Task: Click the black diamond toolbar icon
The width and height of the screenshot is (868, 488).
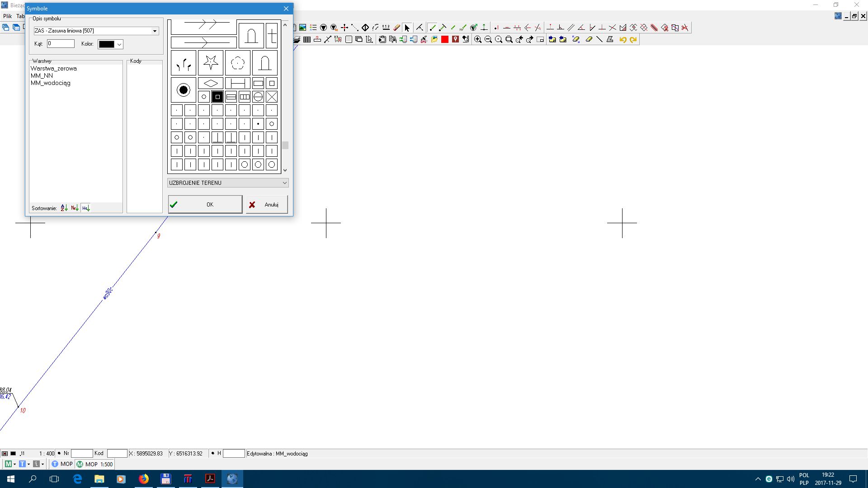Action: click(365, 28)
